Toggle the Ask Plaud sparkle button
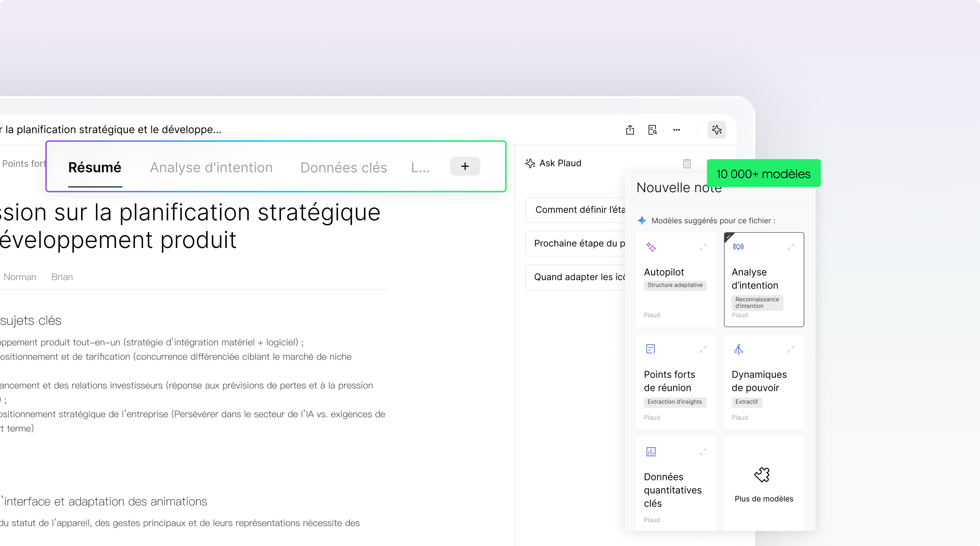Viewport: 980px width, 546px height. [x=717, y=130]
